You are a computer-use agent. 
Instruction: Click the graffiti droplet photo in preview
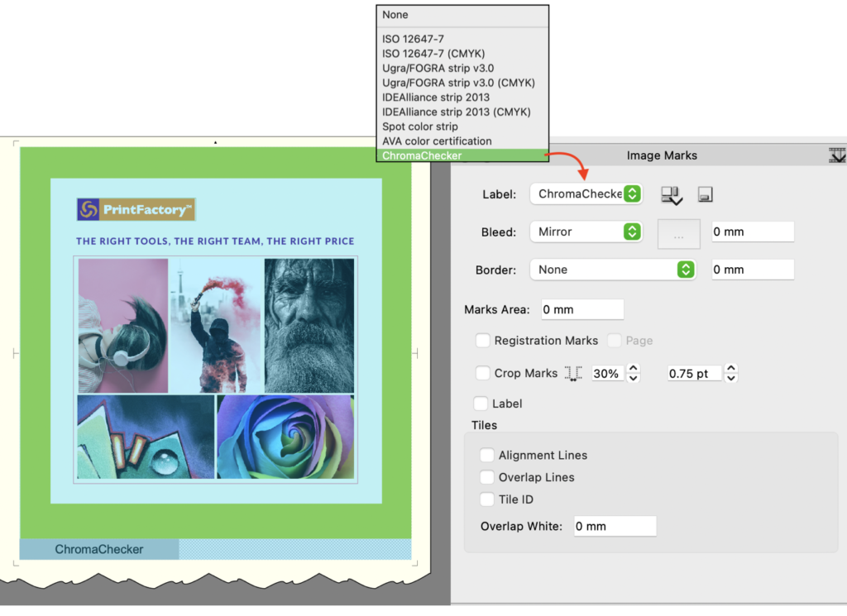(146, 437)
